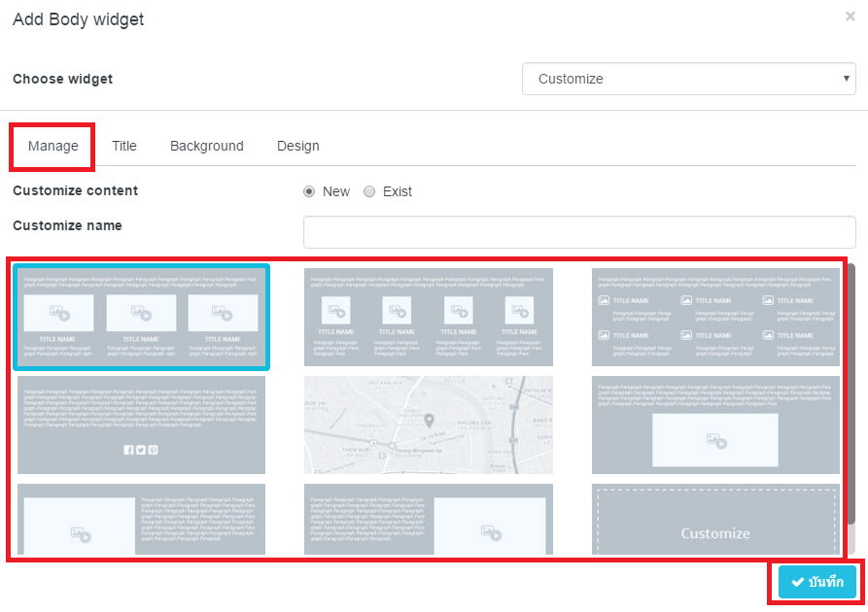868x612 pixels.
Task: Switch to the Design tab
Action: pyautogui.click(x=297, y=146)
